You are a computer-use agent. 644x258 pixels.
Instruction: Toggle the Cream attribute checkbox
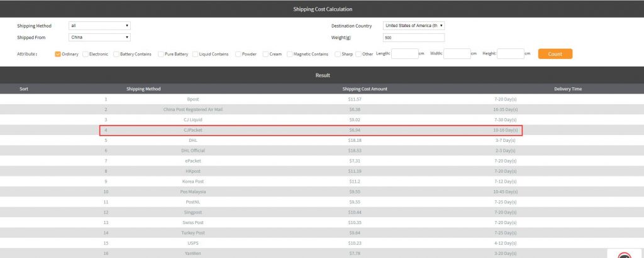pos(265,54)
